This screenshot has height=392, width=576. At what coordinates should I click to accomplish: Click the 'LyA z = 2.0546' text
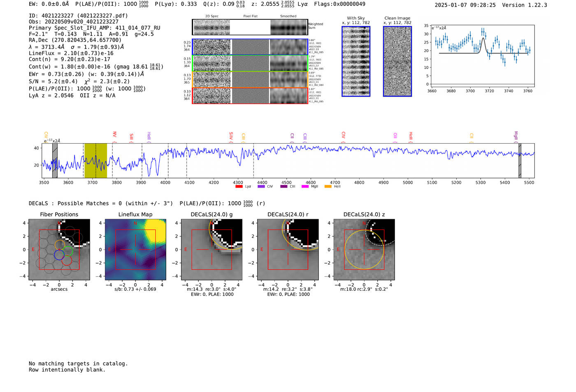[x=51, y=95]
